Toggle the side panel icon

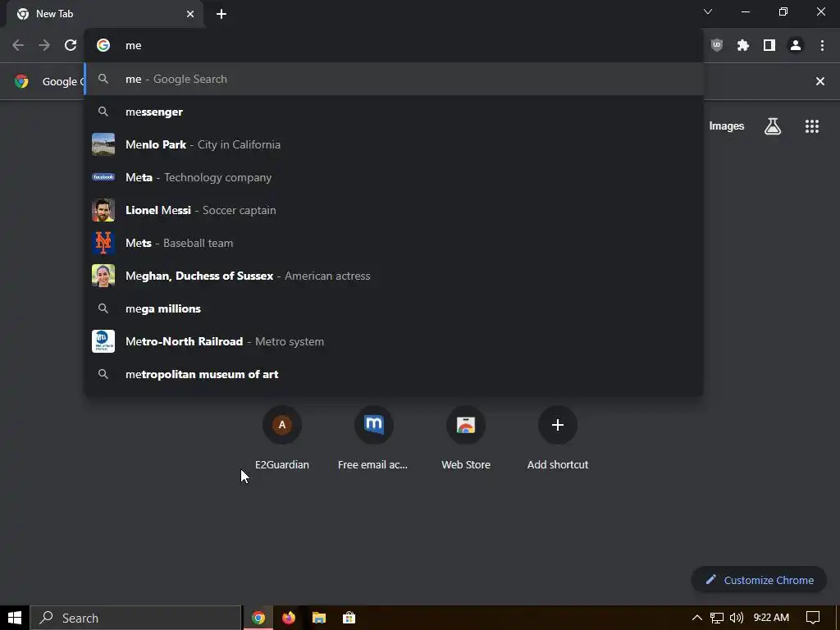[769, 46]
